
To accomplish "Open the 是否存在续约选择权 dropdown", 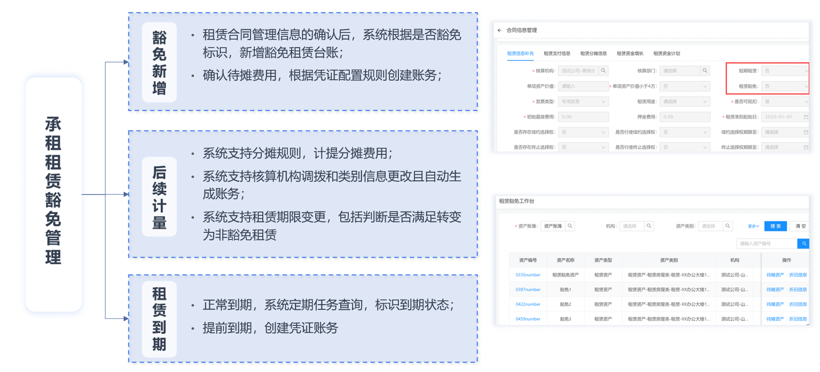I will [x=583, y=132].
